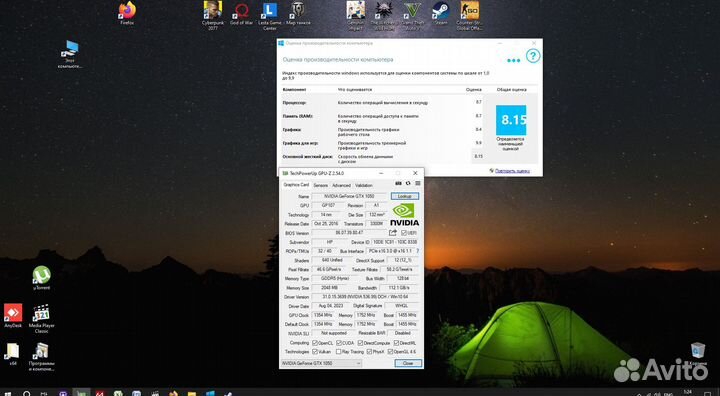
Task: Select The Witcher 3 desktop shortcut
Action: 383,15
